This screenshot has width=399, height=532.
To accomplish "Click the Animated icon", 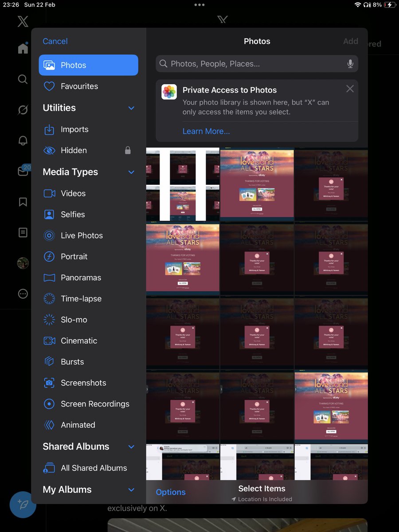I will [49, 425].
